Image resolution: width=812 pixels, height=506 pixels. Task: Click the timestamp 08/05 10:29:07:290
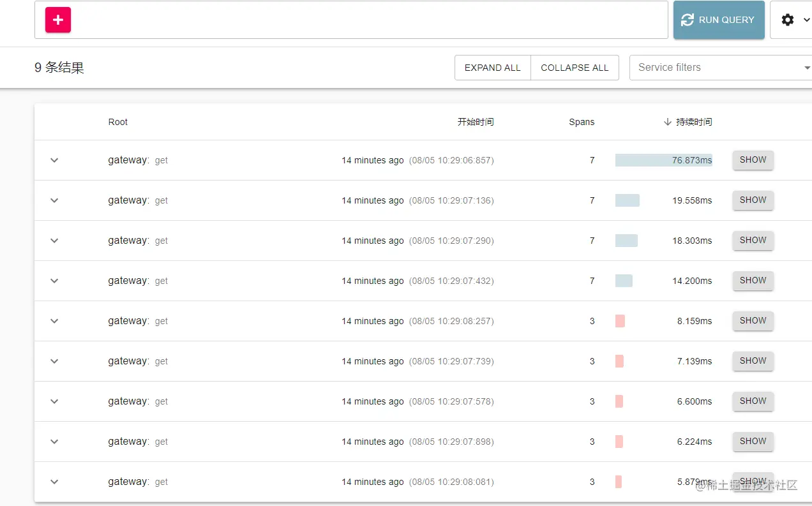[x=451, y=241]
